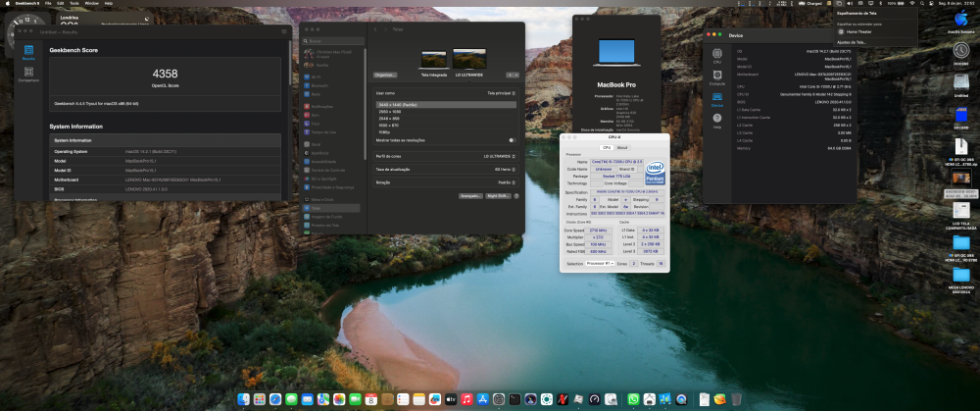Open Mail from the Dock
The width and height of the screenshot is (980, 411).
point(307,399)
